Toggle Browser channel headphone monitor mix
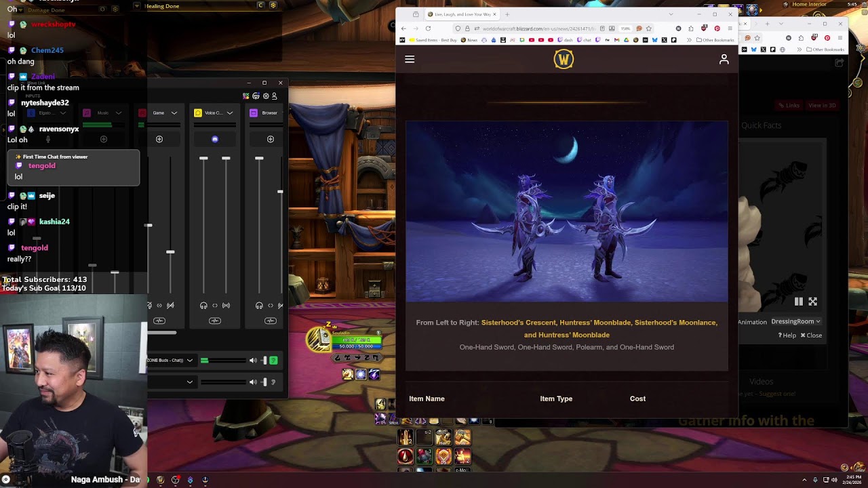This screenshot has height=488, width=868. click(x=259, y=306)
